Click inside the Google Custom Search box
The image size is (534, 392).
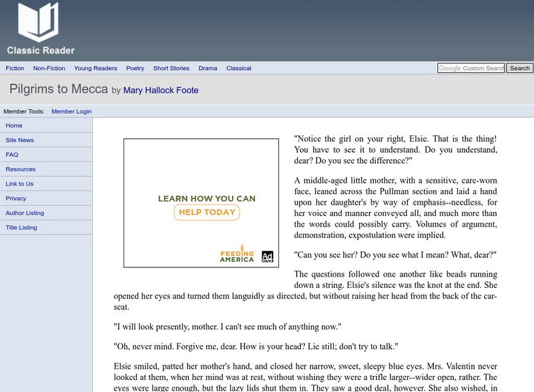click(470, 68)
